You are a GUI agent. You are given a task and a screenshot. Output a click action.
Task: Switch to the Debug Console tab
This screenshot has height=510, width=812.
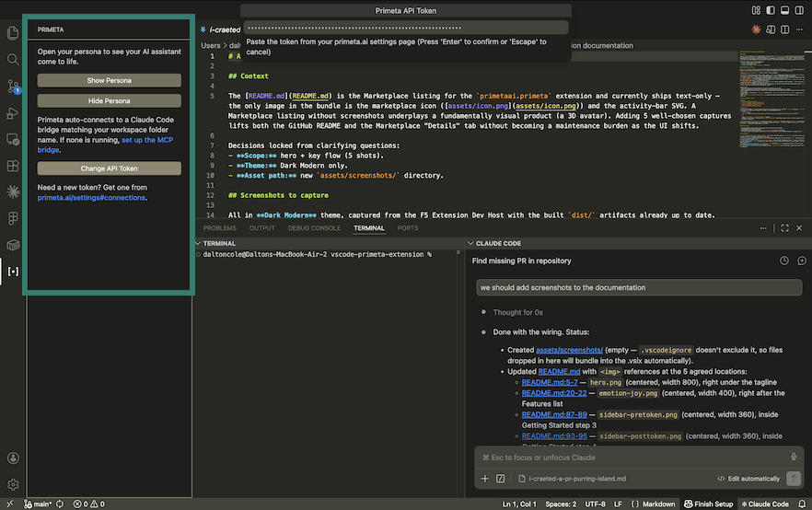(314, 227)
